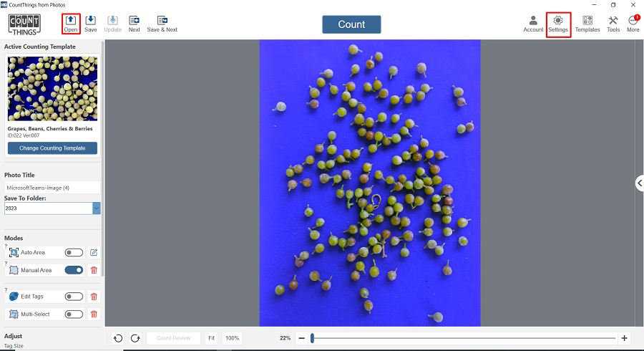This screenshot has width=644, height=351.
Task: Edit Auto Area with pencil icon
Action: pyautogui.click(x=94, y=252)
